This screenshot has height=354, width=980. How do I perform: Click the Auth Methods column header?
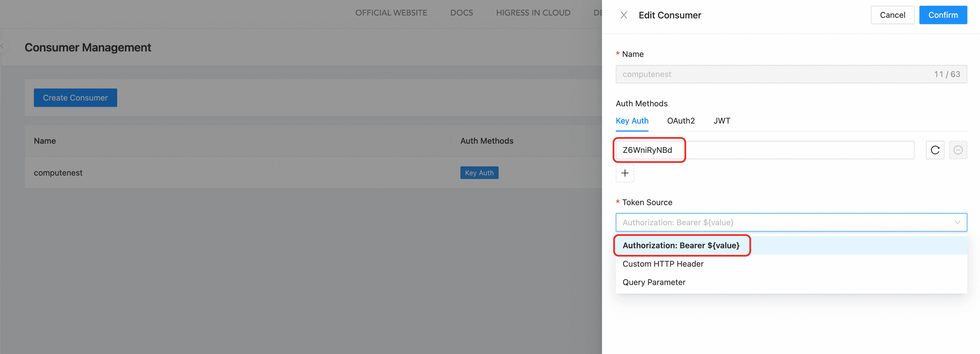[487, 141]
